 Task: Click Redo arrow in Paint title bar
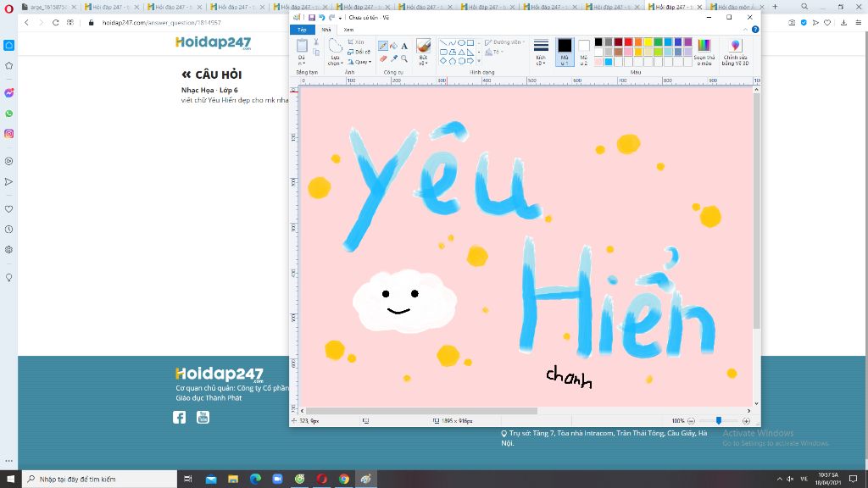pyautogui.click(x=331, y=18)
